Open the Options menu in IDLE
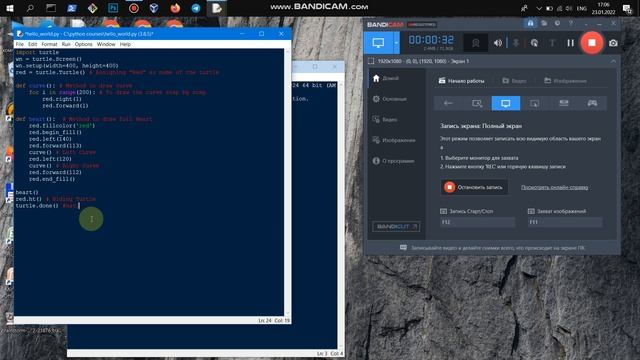This screenshot has width=640, height=360. pos(84,44)
